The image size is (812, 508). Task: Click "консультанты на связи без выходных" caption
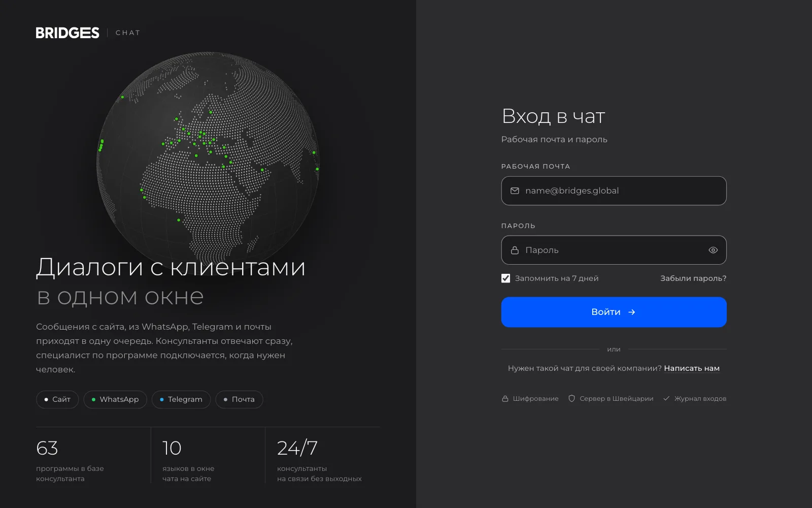(319, 473)
